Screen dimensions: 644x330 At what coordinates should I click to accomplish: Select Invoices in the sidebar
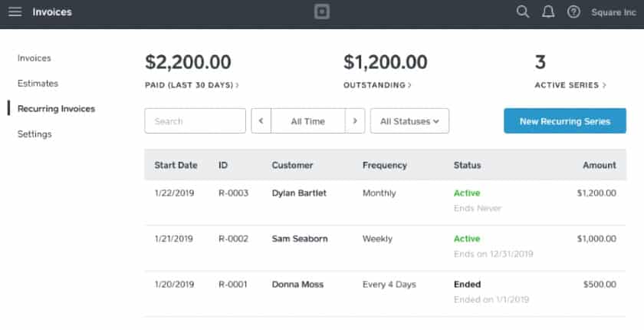[x=34, y=58]
